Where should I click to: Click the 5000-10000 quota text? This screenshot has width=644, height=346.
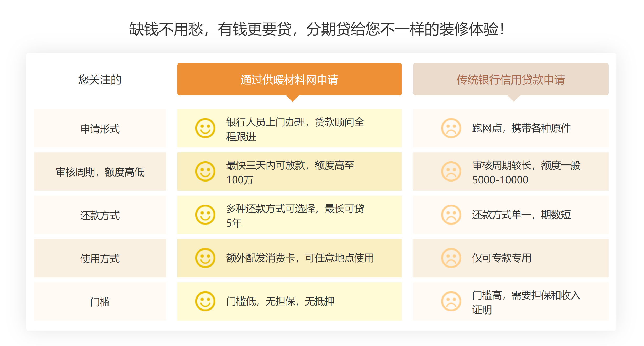pyautogui.click(x=500, y=180)
